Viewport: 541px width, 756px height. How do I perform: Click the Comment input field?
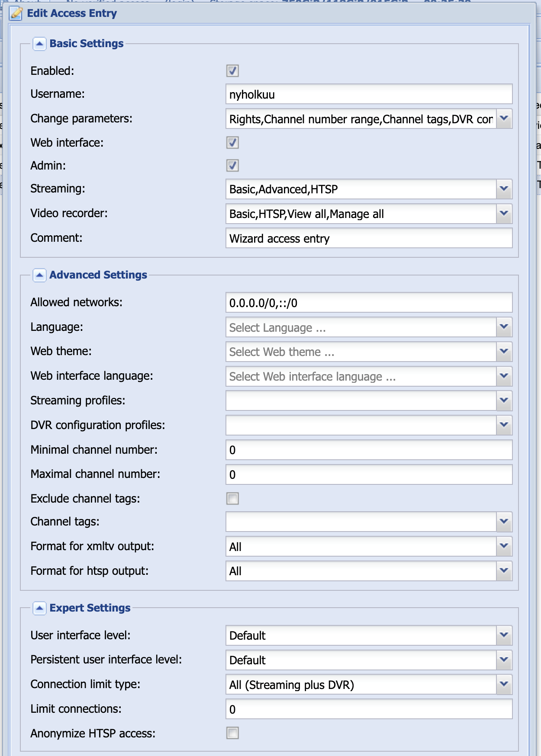368,238
